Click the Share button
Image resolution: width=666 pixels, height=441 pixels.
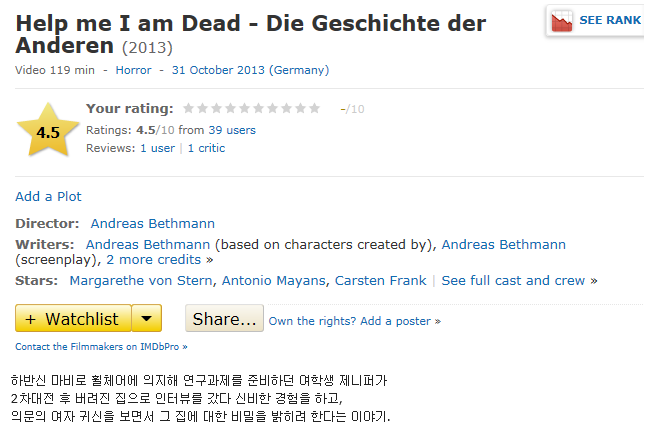tap(224, 319)
